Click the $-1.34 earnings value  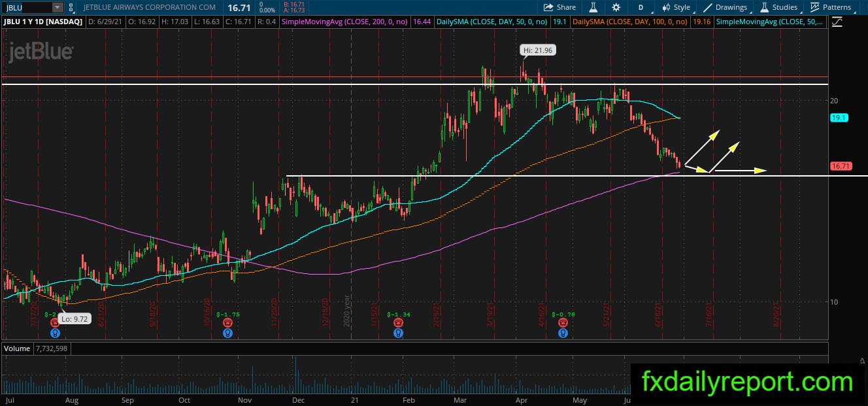point(398,314)
